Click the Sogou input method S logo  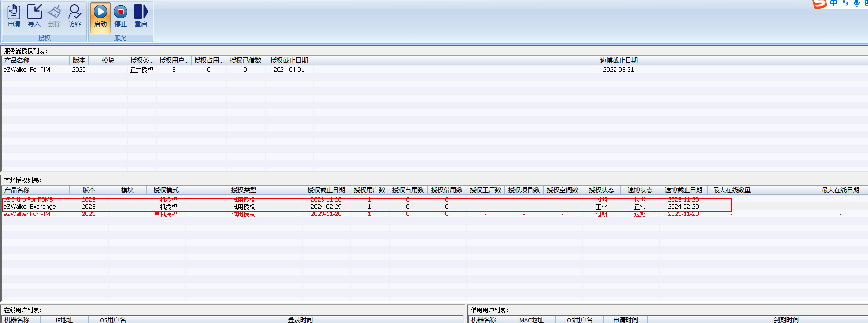[x=820, y=3]
